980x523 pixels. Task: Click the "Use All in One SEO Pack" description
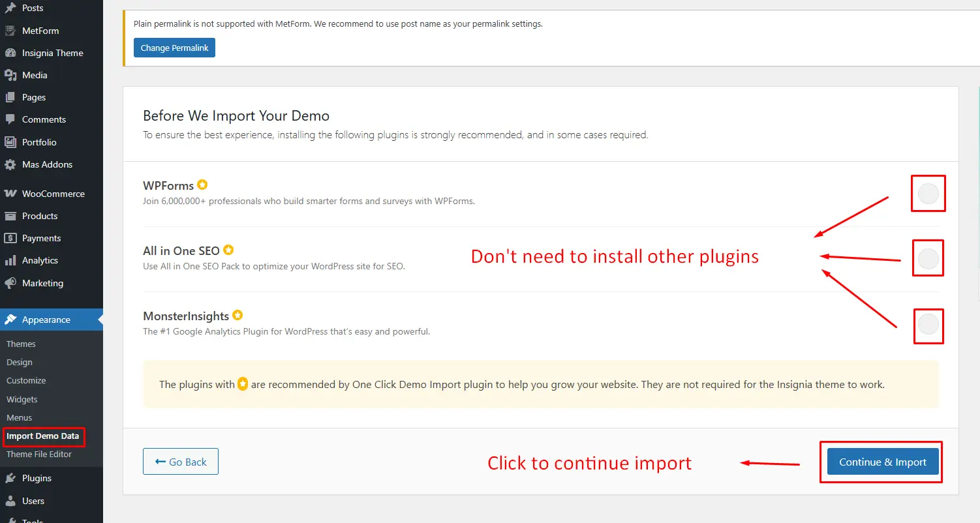[x=274, y=266]
